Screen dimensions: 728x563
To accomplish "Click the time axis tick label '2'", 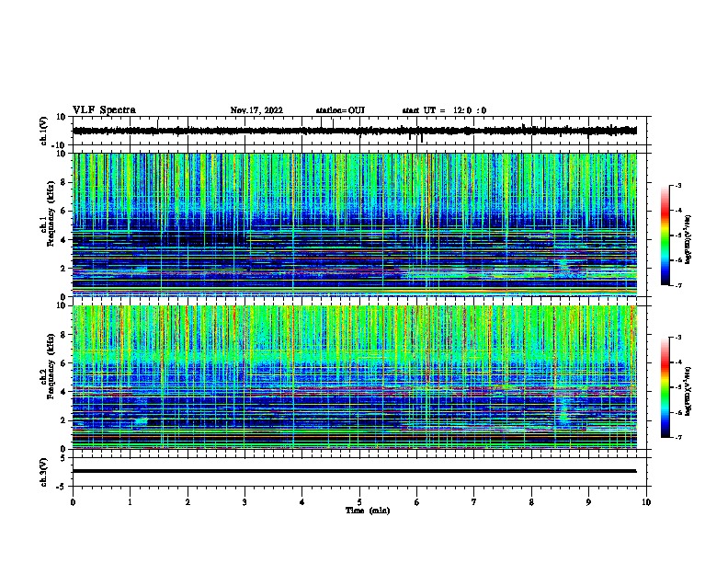I will coord(188,502).
